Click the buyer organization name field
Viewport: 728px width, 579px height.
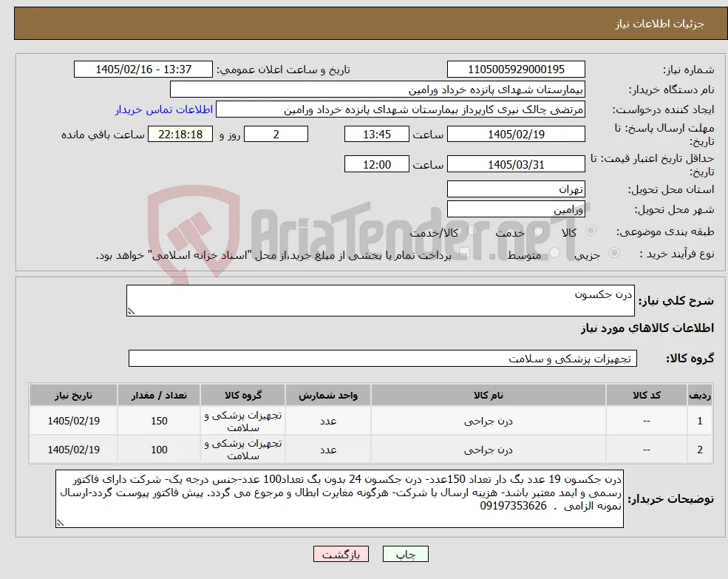378,89
